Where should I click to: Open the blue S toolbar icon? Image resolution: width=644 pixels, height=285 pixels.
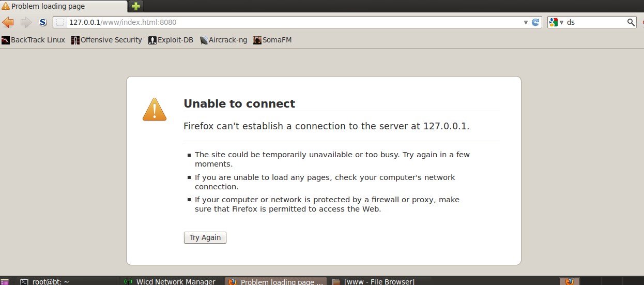pos(43,22)
